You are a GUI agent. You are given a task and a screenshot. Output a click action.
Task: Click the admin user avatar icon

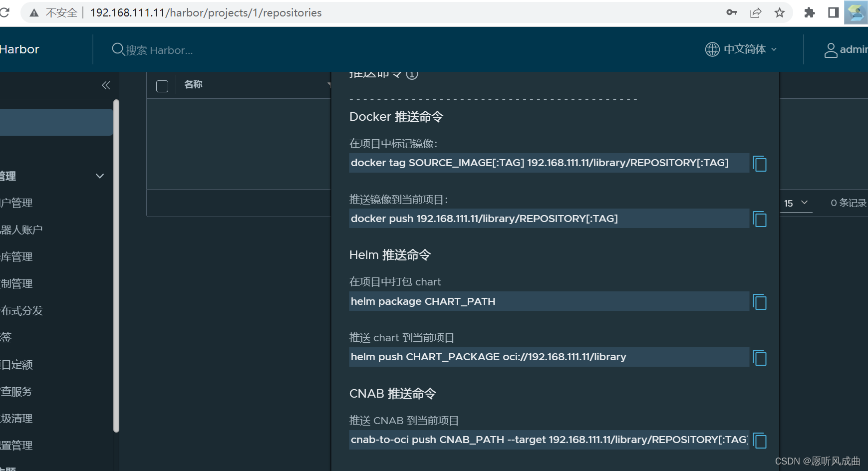[x=831, y=50]
